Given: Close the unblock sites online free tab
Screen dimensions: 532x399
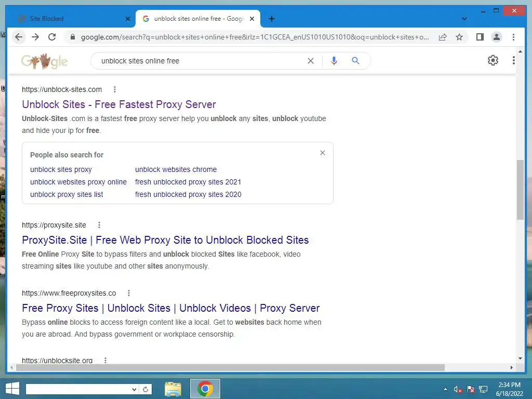Looking at the screenshot, I should pyautogui.click(x=252, y=19).
